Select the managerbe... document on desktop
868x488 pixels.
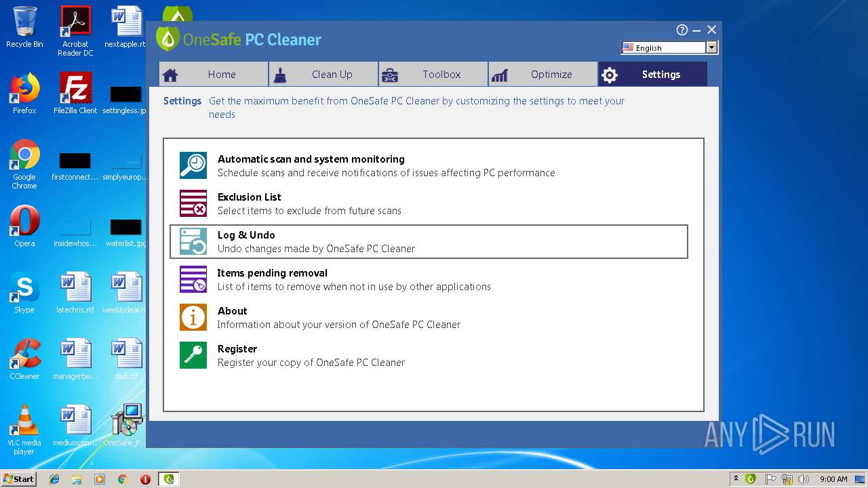click(75, 359)
